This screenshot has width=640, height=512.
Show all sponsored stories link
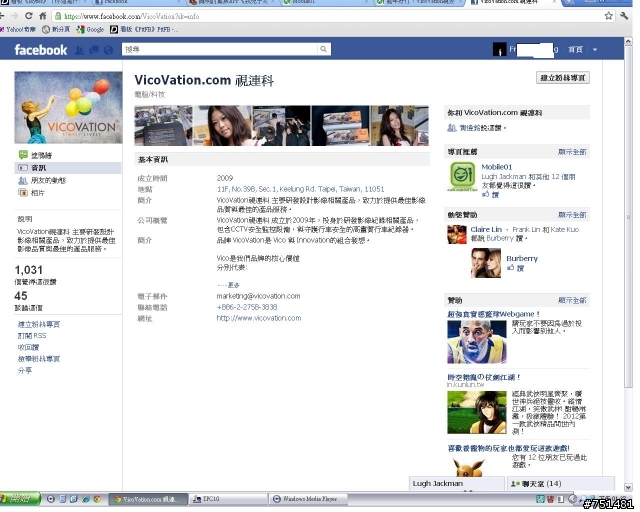[572, 215]
